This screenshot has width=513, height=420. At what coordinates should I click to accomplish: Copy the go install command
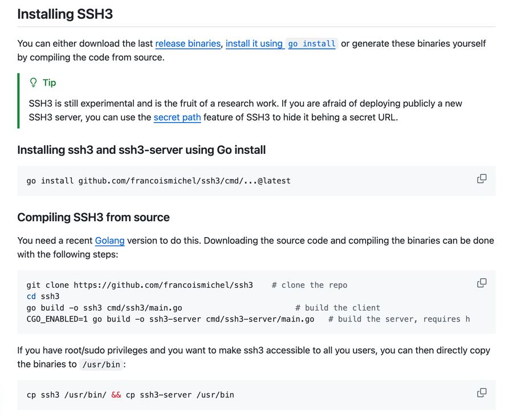pyautogui.click(x=482, y=179)
